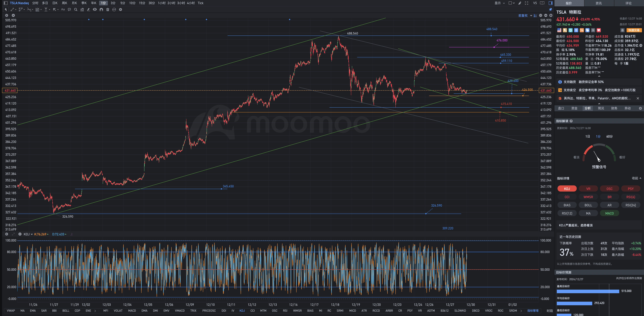Viewport: 644px width, 316px height.
Task: Open the VS comparison feature
Action: pos(535,3)
